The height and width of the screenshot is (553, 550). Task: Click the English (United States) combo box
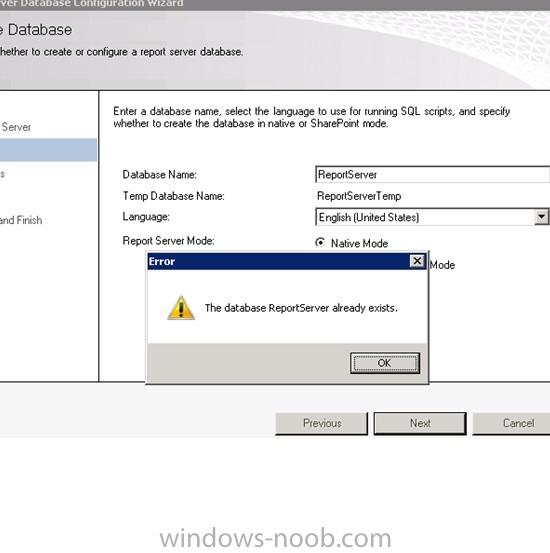(432, 217)
